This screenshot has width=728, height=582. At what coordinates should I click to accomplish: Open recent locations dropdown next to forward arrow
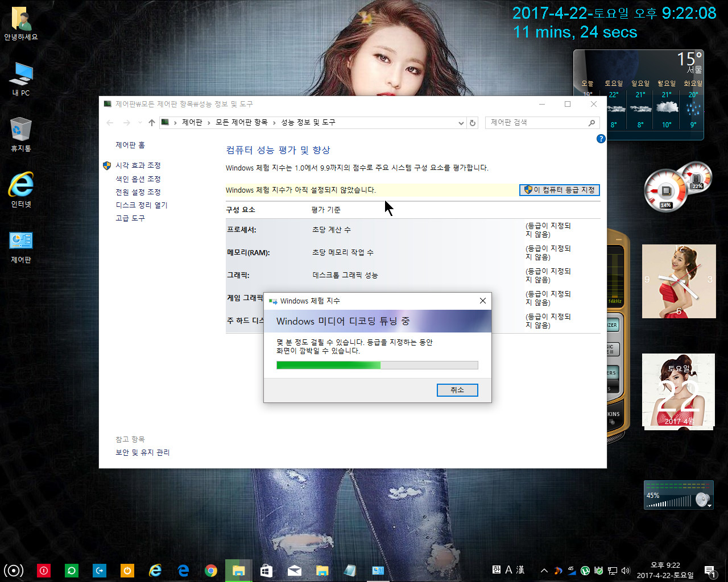pos(140,123)
